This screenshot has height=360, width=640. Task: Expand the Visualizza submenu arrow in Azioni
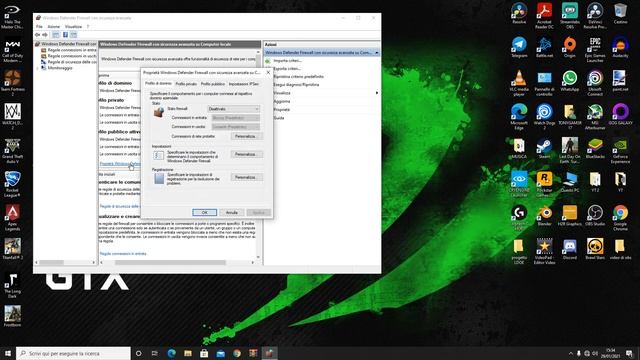coord(376,93)
